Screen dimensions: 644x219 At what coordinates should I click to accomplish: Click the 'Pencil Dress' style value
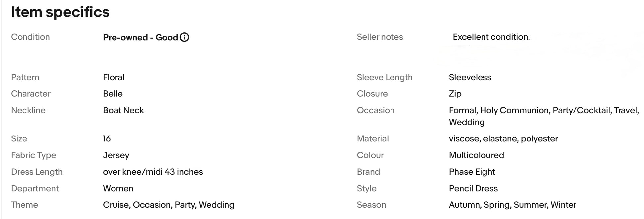click(473, 188)
